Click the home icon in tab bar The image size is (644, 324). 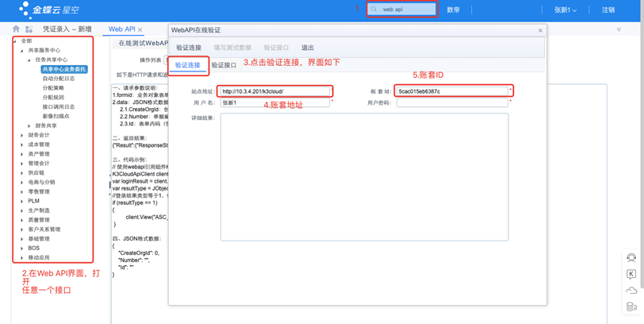16,29
